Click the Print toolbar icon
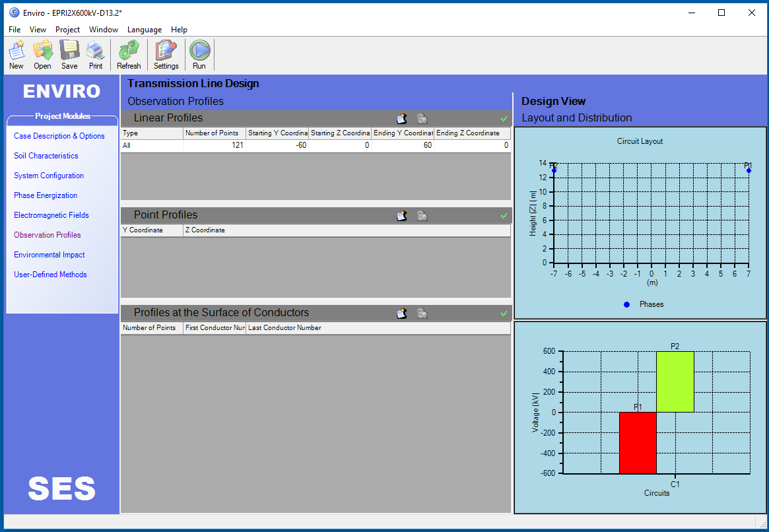Viewport: 769px width, 532px height. pos(96,53)
